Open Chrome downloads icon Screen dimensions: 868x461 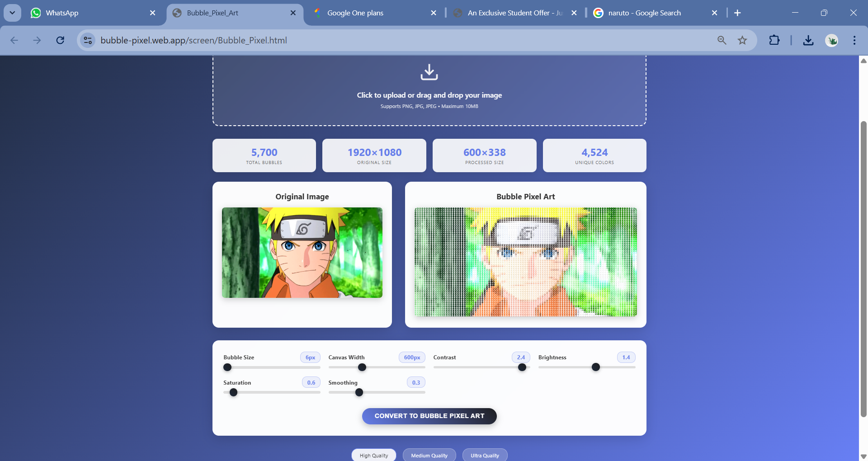(x=808, y=40)
